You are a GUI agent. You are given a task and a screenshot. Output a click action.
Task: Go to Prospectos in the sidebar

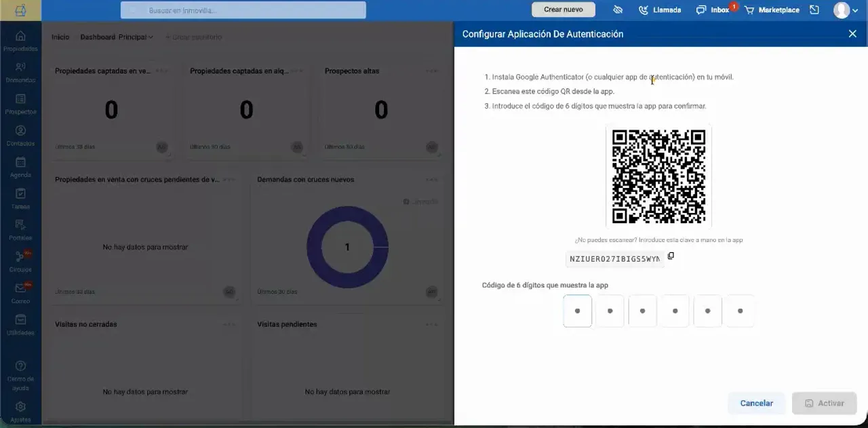[x=20, y=103]
